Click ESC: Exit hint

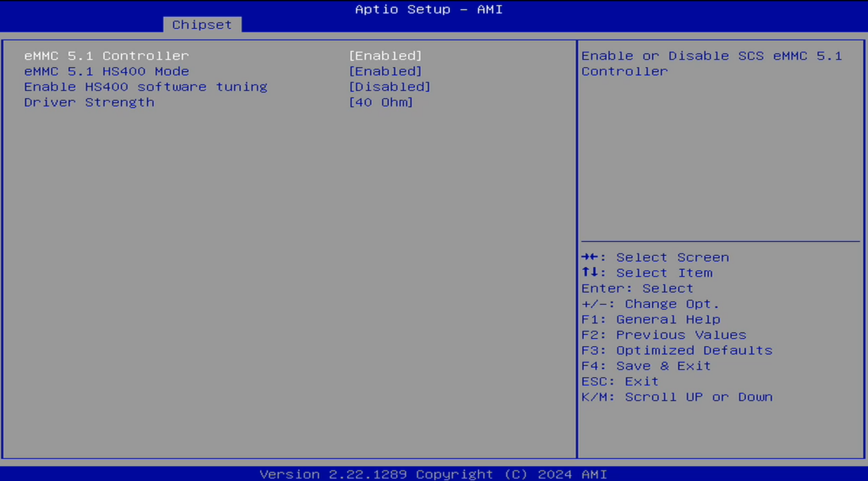point(620,382)
